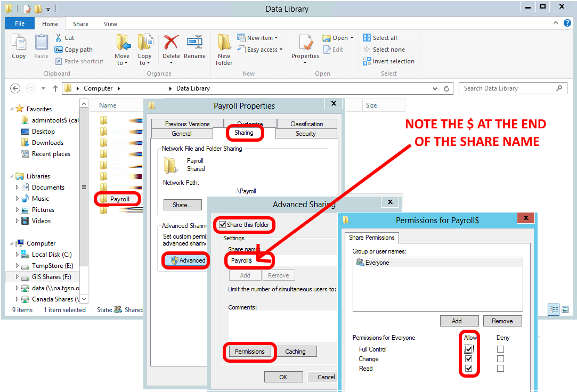Toggle Allow checkbox for Change permission
Image resolution: width=577 pixels, height=392 pixels.
469,359
